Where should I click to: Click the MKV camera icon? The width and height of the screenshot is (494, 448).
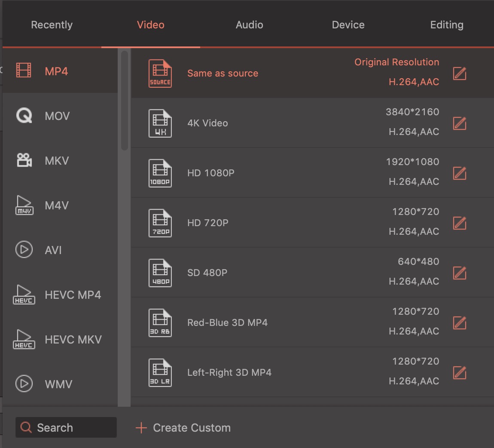(x=24, y=160)
